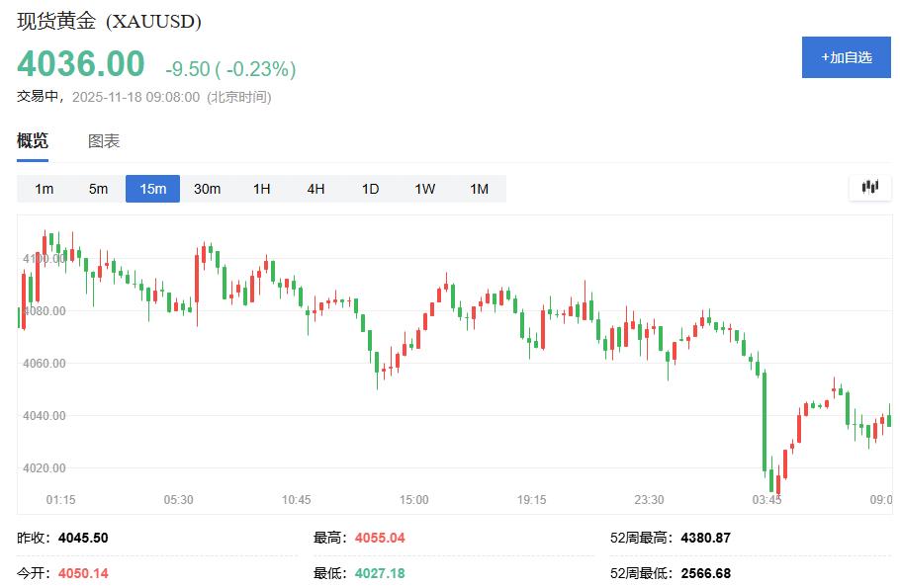Image resolution: width=900 pixels, height=588 pixels.
Task: Click the 昨收 value 4045.50
Action: tap(85, 538)
